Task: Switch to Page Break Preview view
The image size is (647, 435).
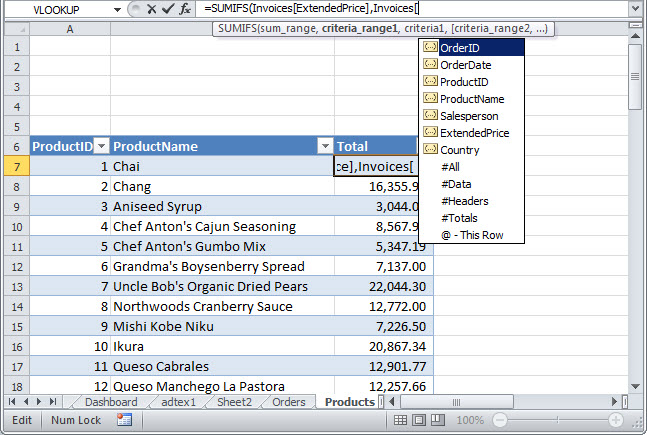Action: [x=439, y=420]
